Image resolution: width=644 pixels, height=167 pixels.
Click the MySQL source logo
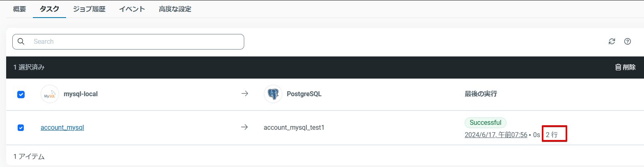[x=50, y=94]
